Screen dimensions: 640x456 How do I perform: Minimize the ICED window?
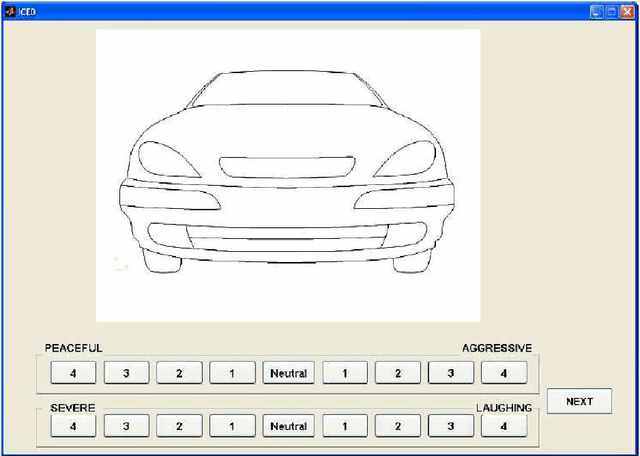coord(596,12)
